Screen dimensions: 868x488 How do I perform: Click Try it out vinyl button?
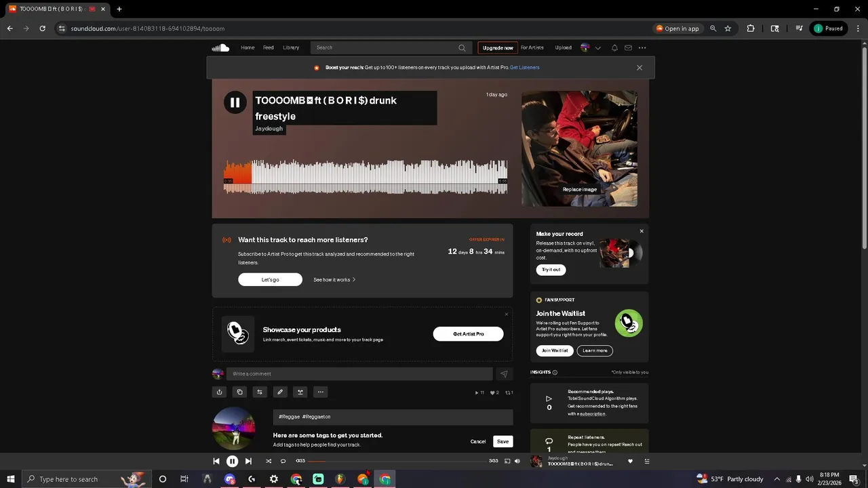(551, 270)
